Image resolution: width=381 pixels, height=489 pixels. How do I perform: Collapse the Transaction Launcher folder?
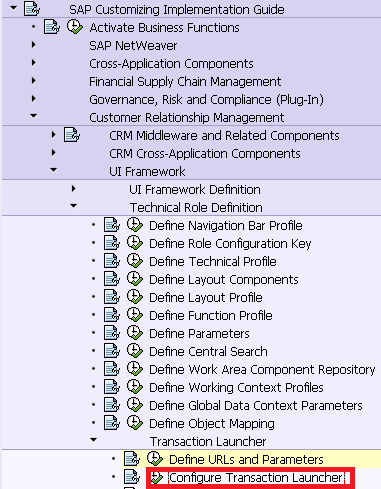click(x=94, y=440)
